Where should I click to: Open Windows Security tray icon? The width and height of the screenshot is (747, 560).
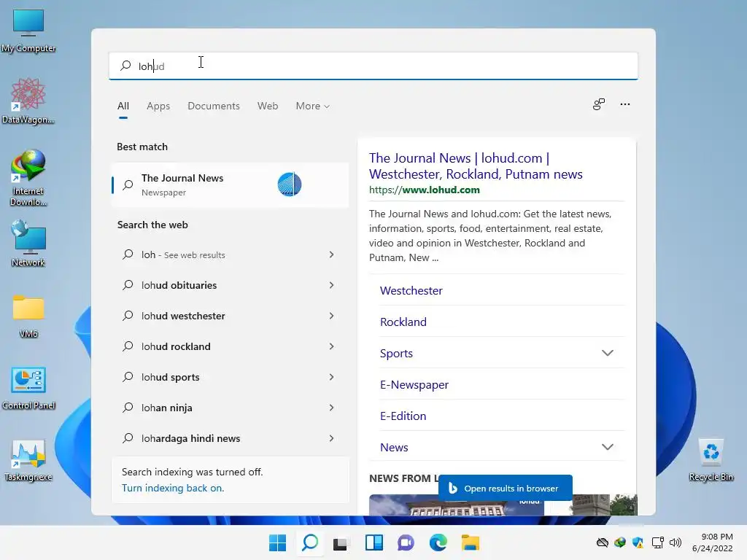pos(638,542)
